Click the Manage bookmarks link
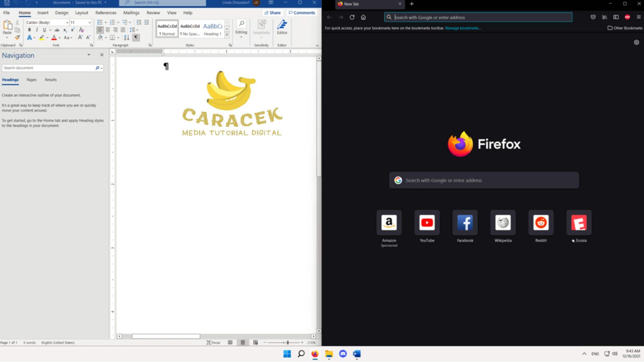This screenshot has width=644, height=362. pos(463,28)
